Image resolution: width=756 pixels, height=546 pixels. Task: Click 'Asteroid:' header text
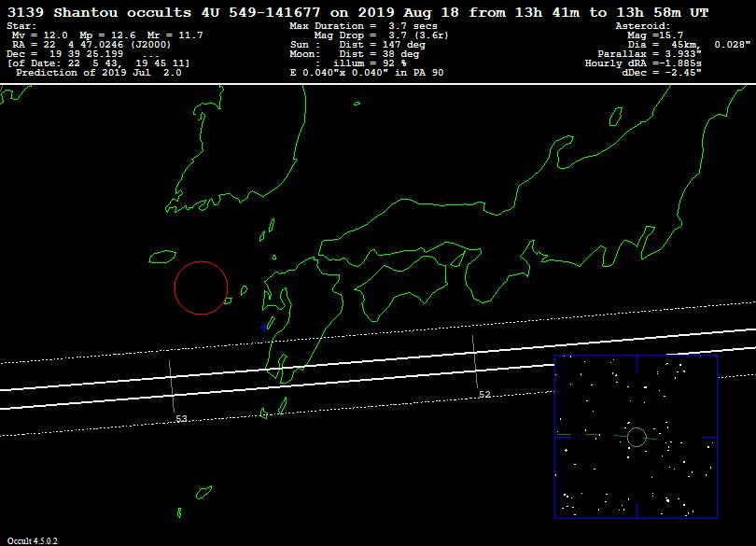pyautogui.click(x=643, y=26)
